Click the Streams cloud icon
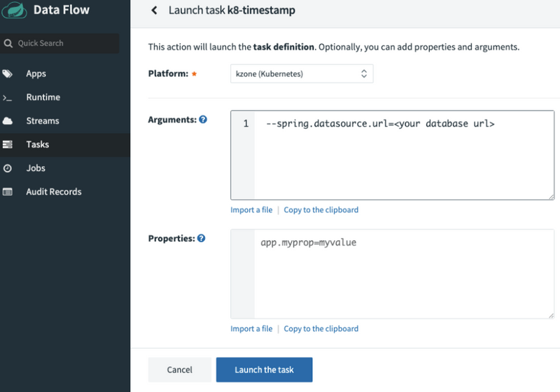Screen dimensions: 560x392 pos(8,121)
